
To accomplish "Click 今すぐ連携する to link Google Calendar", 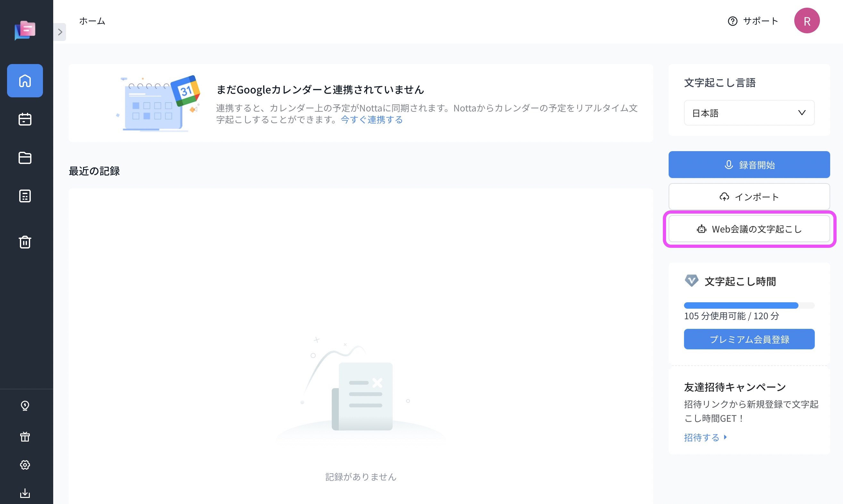I will [371, 119].
